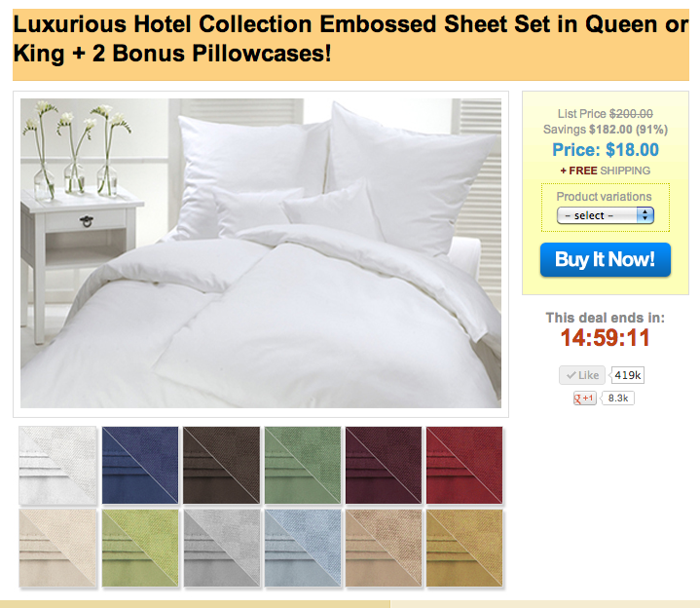The width and height of the screenshot is (700, 608).
Task: Click the Google +1 button
Action: [585, 399]
